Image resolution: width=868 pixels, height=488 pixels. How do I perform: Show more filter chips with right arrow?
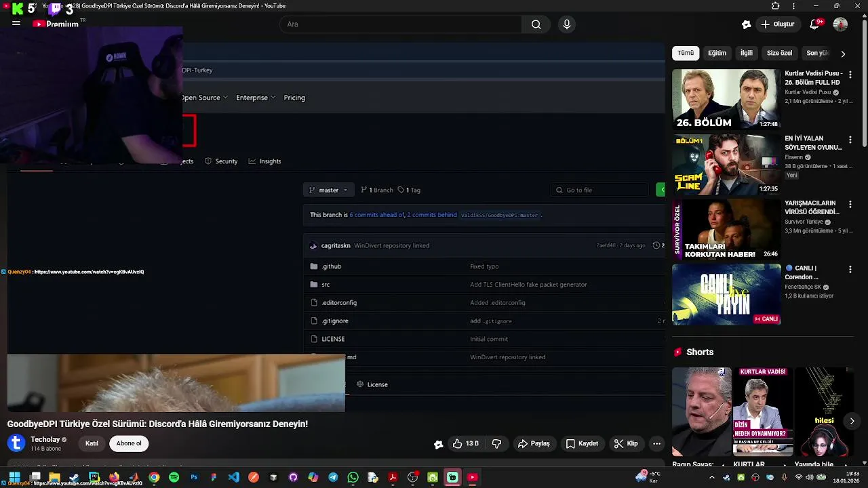(843, 54)
